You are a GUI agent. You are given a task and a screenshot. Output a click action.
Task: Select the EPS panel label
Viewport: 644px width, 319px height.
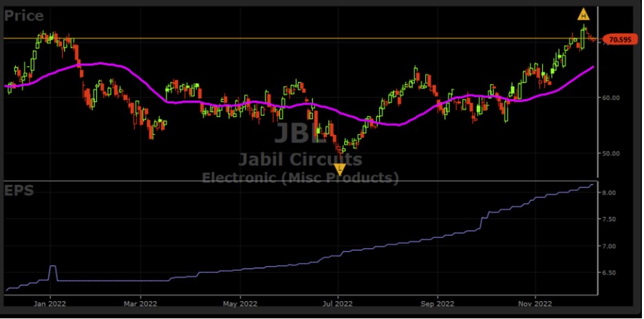point(19,189)
